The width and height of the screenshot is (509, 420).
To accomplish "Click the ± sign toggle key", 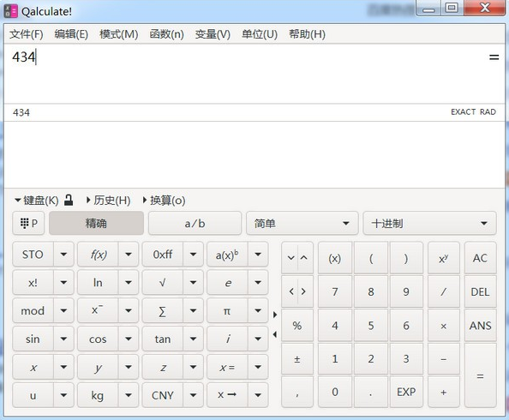I will pos(297,359).
